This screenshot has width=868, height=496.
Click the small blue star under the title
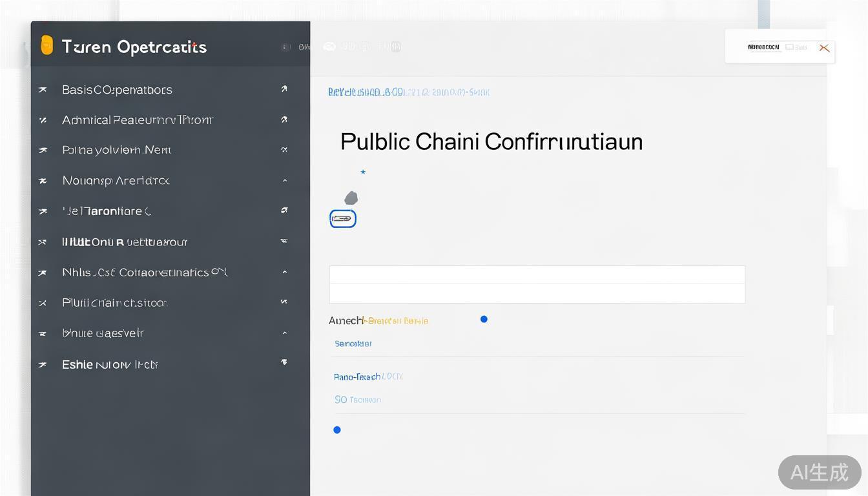point(363,172)
